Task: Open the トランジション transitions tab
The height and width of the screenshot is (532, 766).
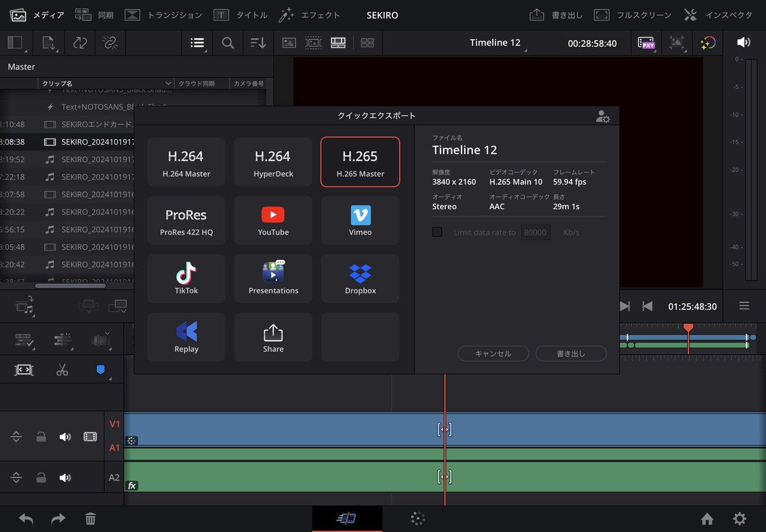Action: point(163,15)
